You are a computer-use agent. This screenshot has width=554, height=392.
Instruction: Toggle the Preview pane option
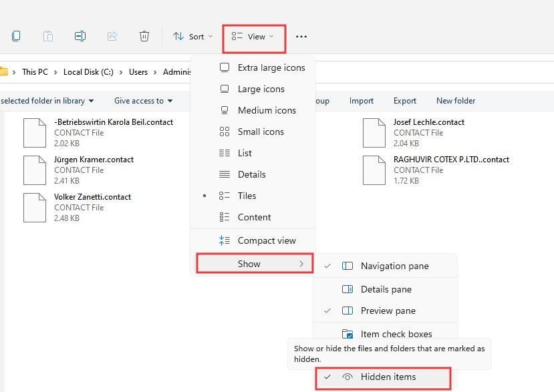pos(388,311)
